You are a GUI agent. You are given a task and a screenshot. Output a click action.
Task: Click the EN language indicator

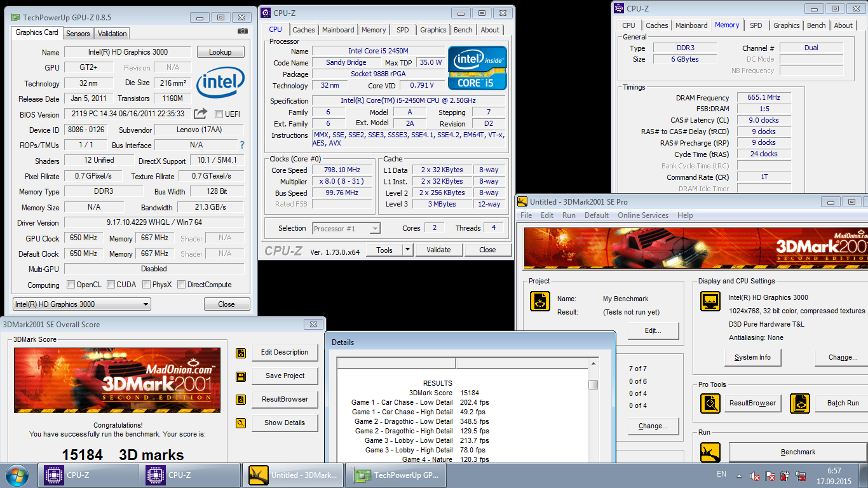click(x=721, y=474)
